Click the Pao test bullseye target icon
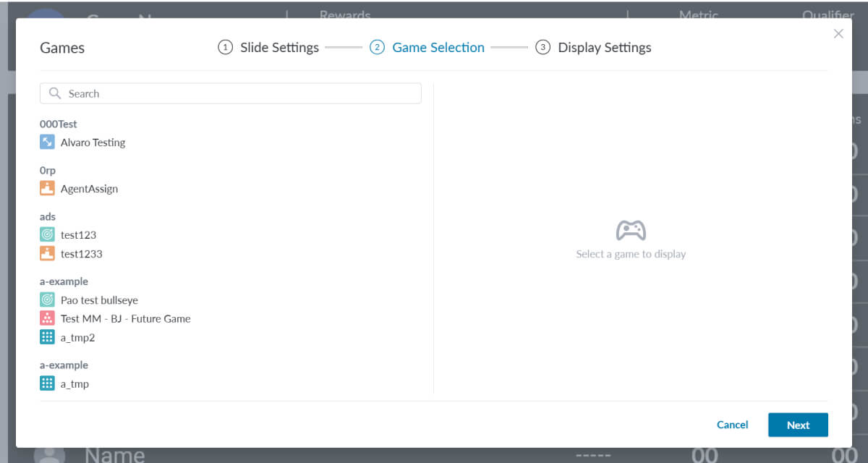The height and width of the screenshot is (463, 868). [47, 300]
